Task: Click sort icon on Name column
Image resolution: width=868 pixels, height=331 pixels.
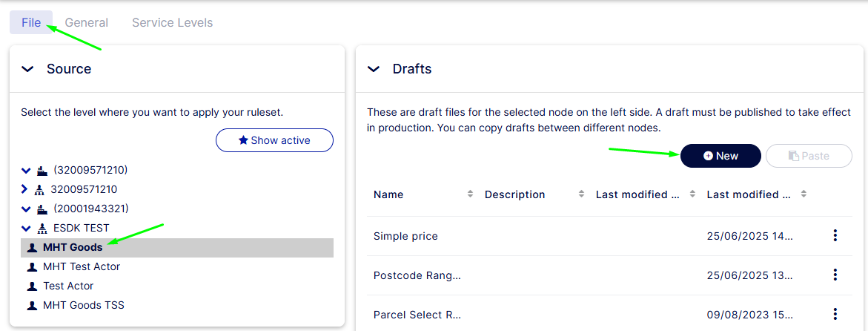Action: click(470, 194)
